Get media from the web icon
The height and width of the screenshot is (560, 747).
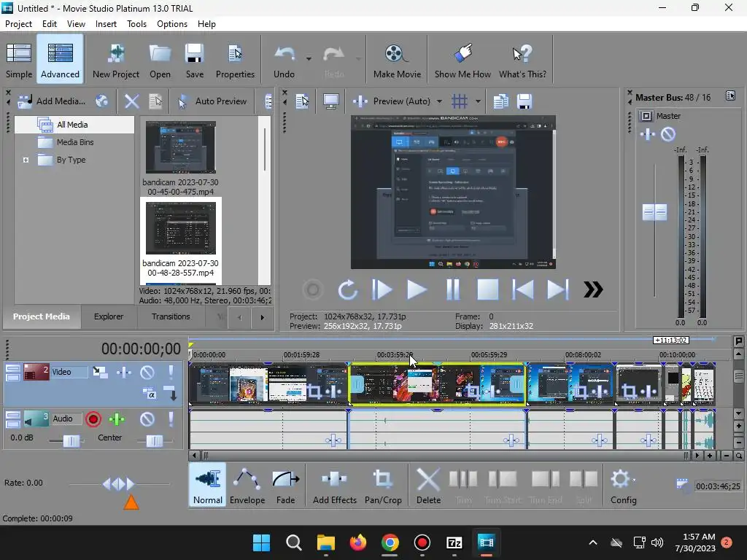pos(101,101)
